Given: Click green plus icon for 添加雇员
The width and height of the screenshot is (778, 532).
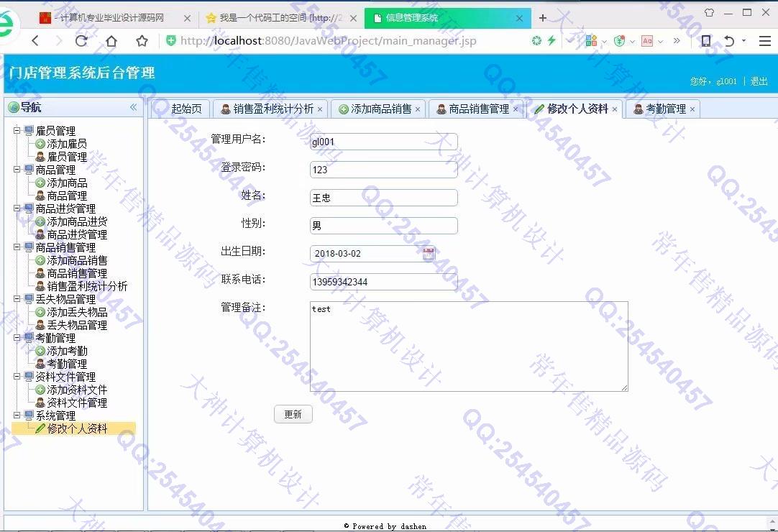Looking at the screenshot, I should 40,144.
